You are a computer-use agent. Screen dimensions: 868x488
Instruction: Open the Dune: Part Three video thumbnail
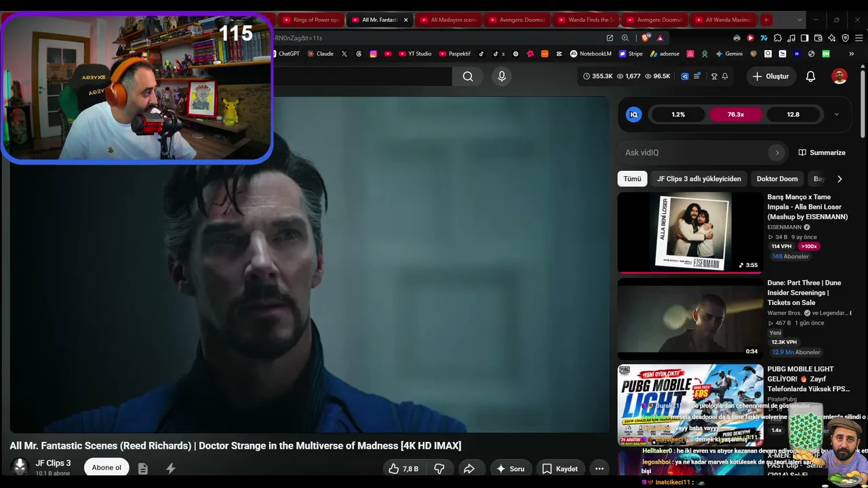pos(690,319)
